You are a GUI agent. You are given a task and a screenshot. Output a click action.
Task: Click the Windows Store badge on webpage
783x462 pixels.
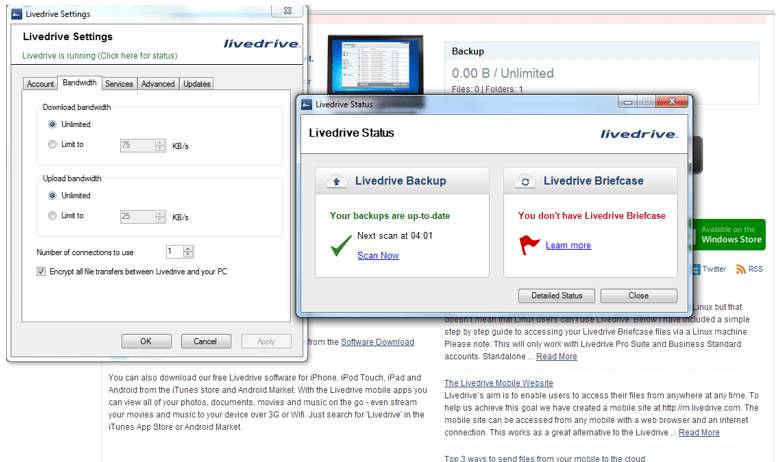pos(729,234)
